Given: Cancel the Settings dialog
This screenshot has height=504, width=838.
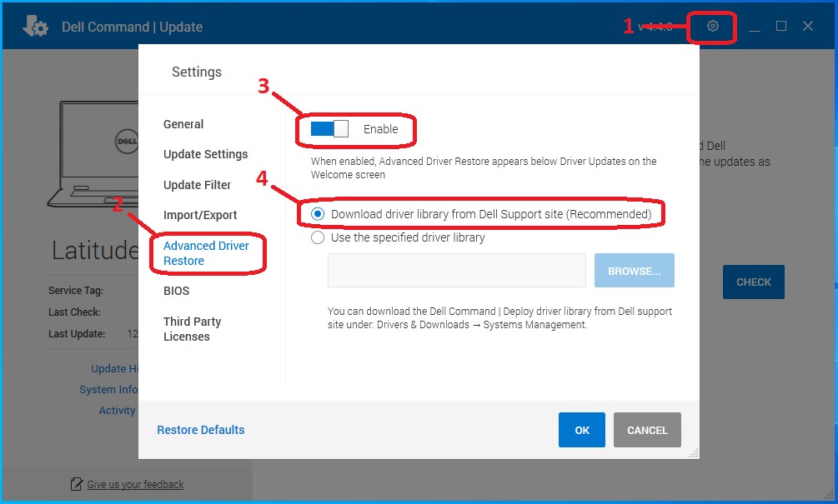Looking at the screenshot, I should coord(647,430).
